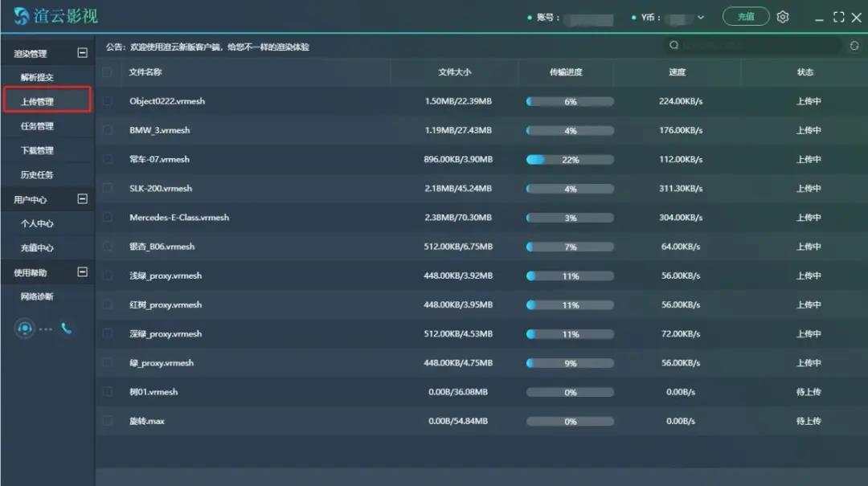Open 任务管理 in the sidebar
The height and width of the screenshot is (486, 868).
37,126
